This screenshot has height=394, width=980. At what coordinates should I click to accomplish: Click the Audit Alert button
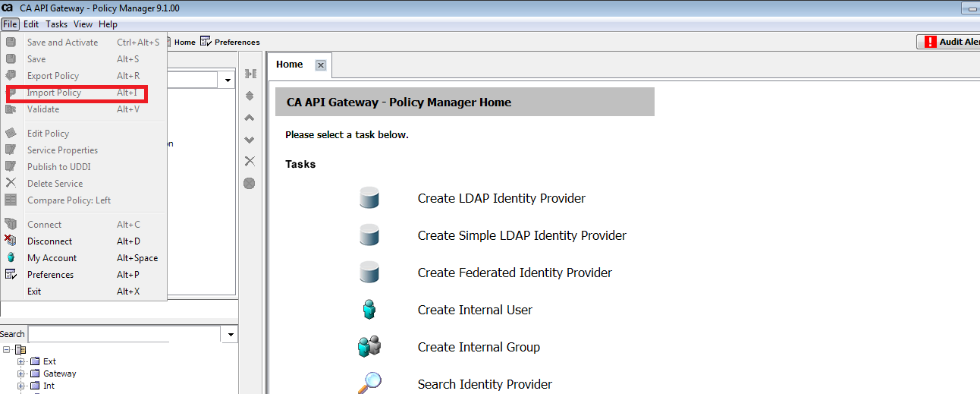click(949, 42)
